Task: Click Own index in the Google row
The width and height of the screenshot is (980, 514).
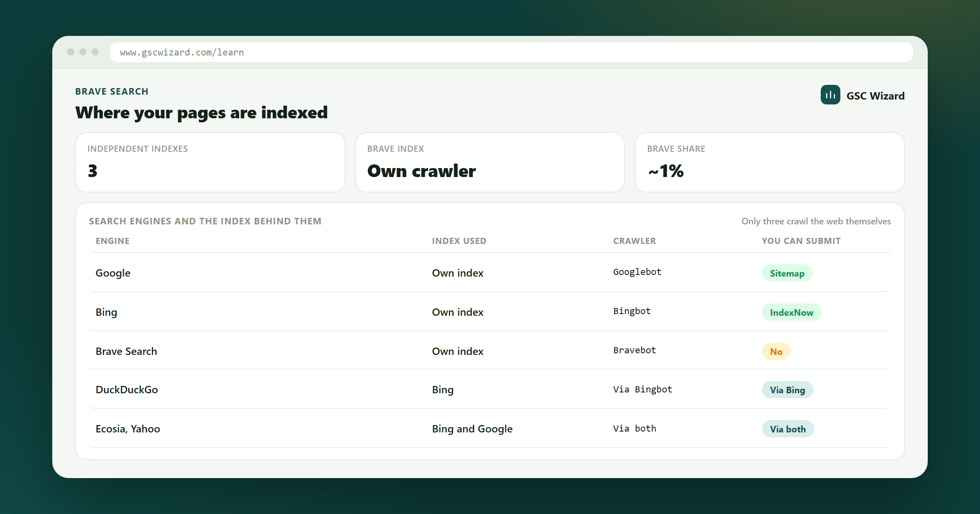Action: coord(458,273)
